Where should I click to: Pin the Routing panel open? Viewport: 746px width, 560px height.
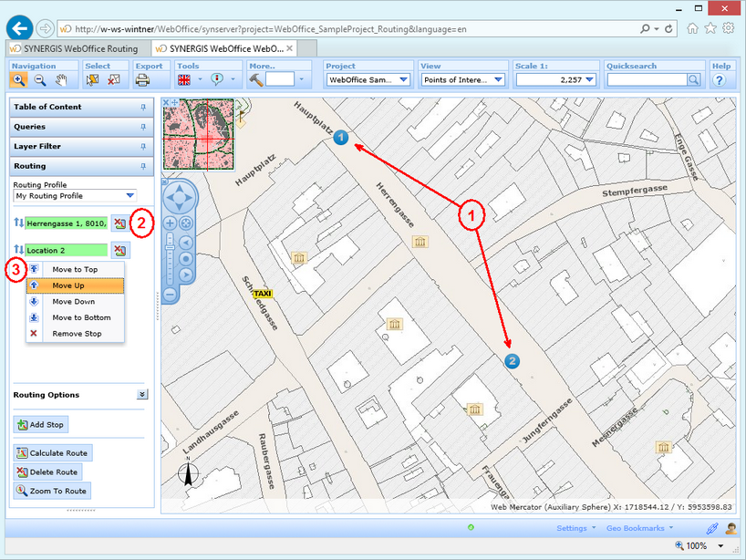coord(142,166)
